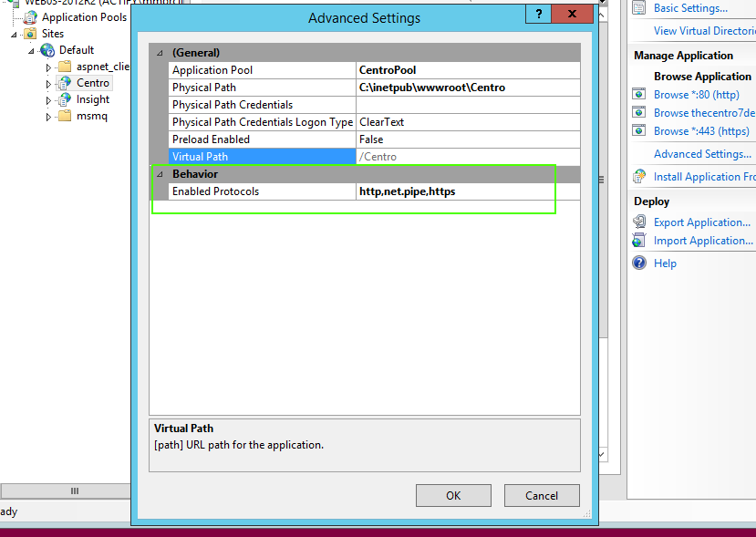Screen dimensions: 756x537
Task: Collapse the Default site tree node
Action: [x=33, y=51]
